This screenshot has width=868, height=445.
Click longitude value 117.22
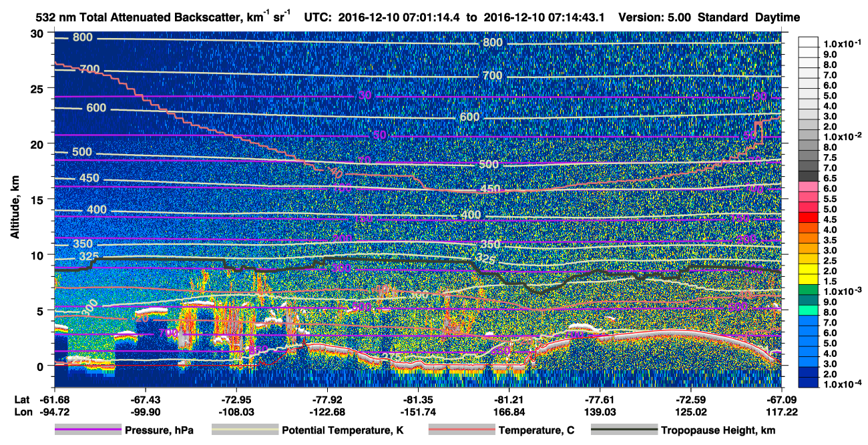point(781,412)
